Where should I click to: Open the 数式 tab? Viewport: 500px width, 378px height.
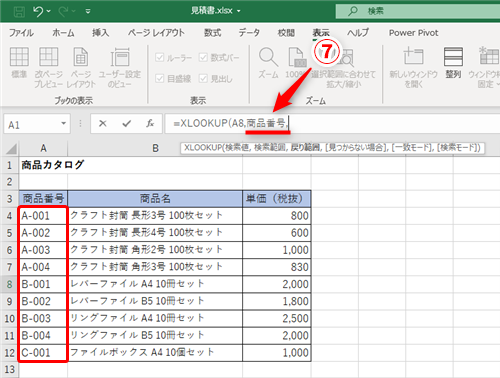point(213,33)
